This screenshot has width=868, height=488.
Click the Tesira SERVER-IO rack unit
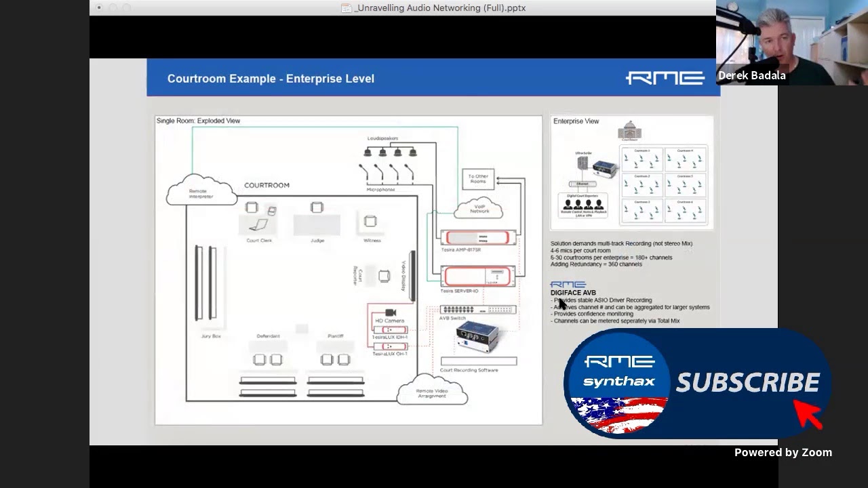coord(478,276)
